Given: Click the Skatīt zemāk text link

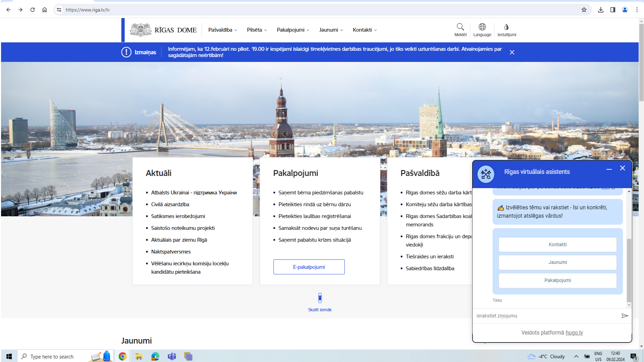Looking at the screenshot, I should click(320, 309).
